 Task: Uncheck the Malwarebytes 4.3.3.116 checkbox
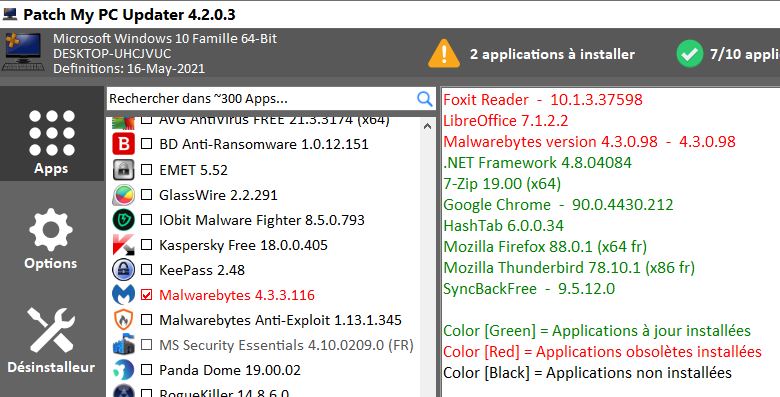(146, 295)
